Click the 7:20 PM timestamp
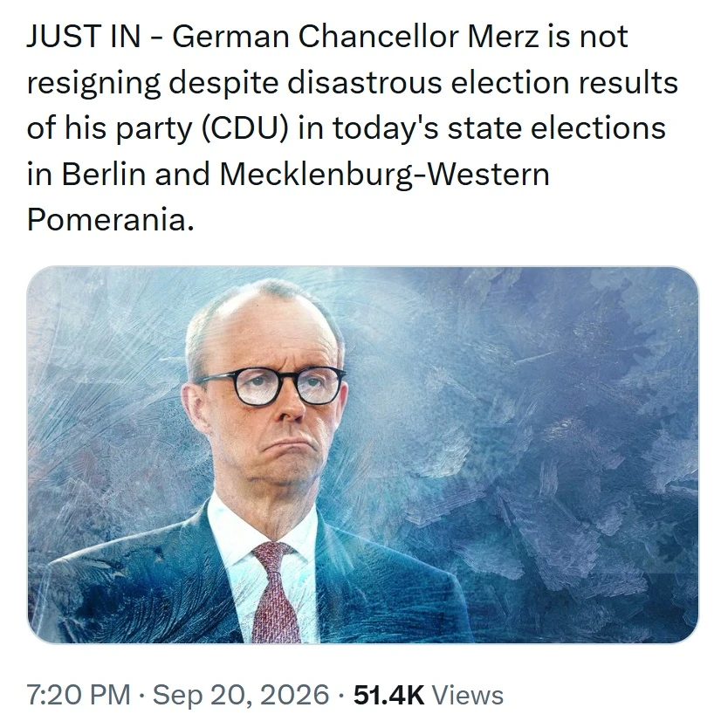 tap(79, 695)
